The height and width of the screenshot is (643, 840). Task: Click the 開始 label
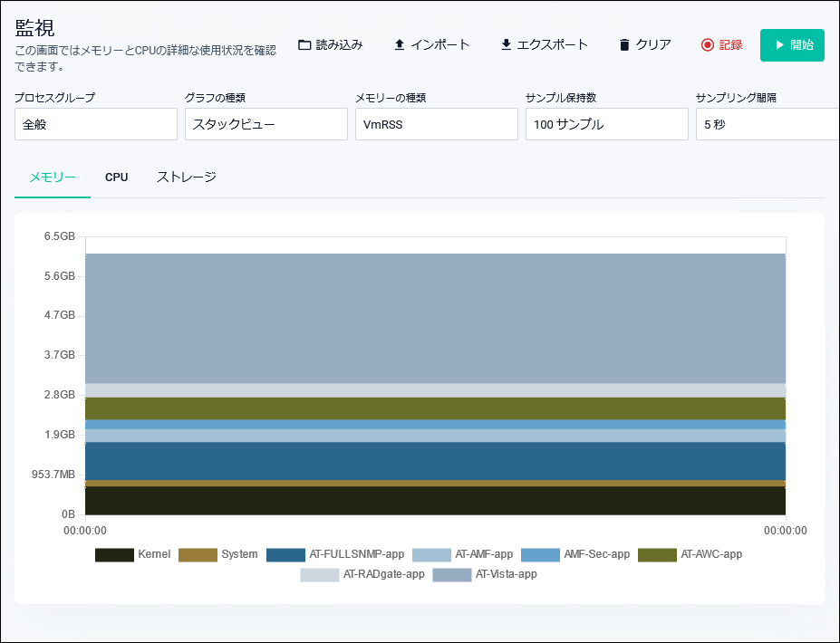point(801,45)
